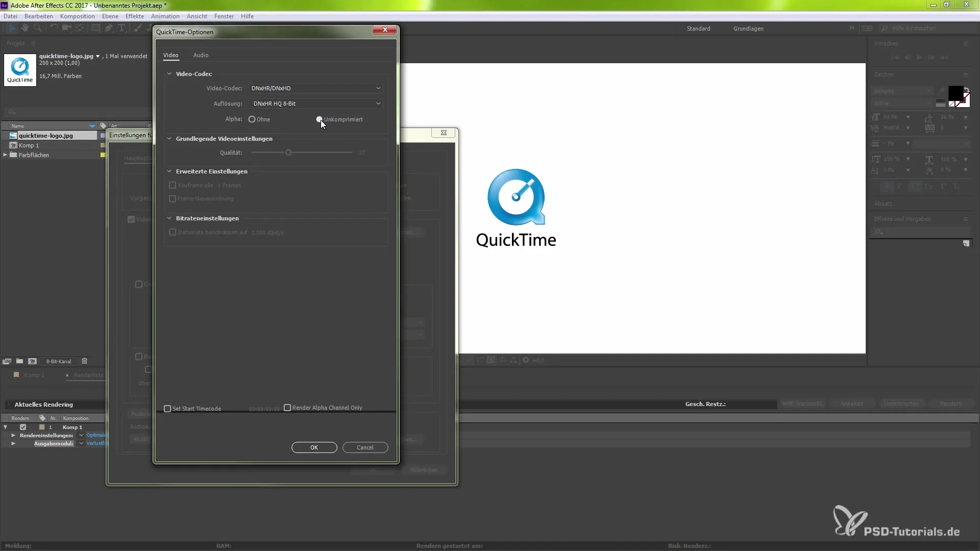Image resolution: width=980 pixels, height=551 pixels.
Task: Click new effect preset icon in Effekte panel
Action: tap(966, 243)
